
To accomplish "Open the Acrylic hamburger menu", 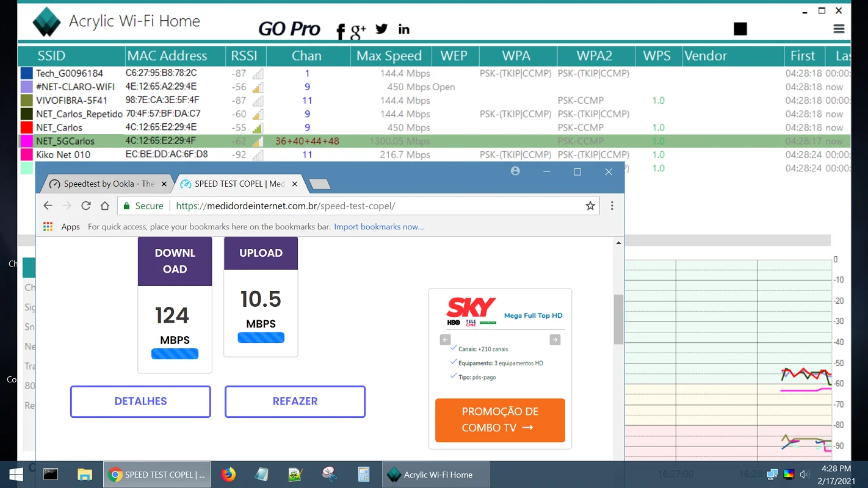I will pos(839,29).
